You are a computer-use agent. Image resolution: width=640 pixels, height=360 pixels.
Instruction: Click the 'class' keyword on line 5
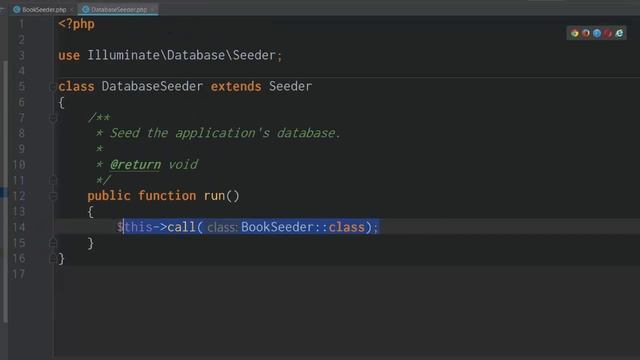coord(76,87)
